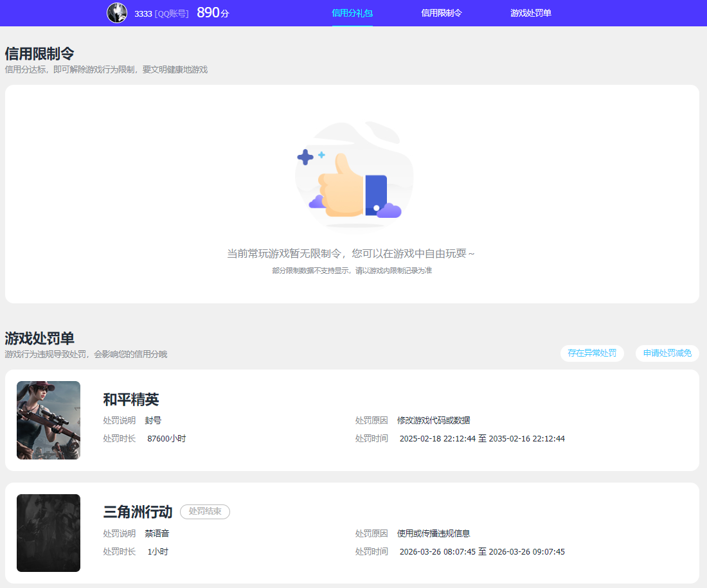
Task: Open the 和平精英 game cover thumbnail
Action: pyautogui.click(x=49, y=420)
